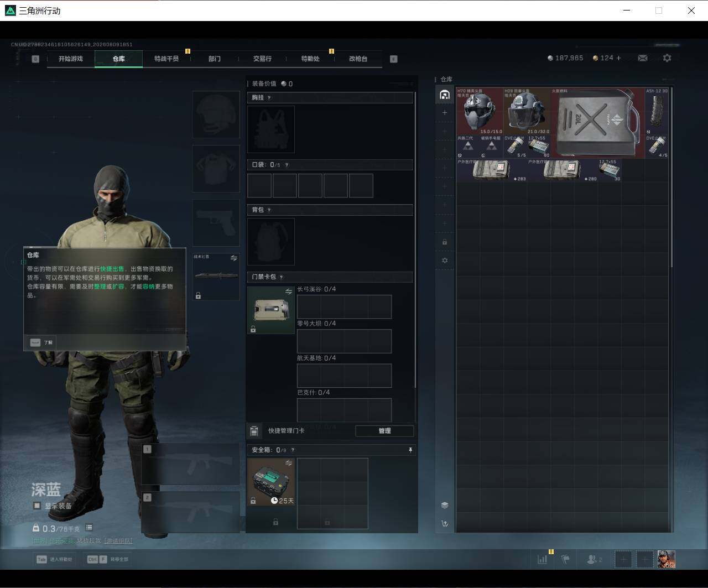Click the empty body armor equipment slot
The image size is (708, 588).
pyautogui.click(x=216, y=169)
